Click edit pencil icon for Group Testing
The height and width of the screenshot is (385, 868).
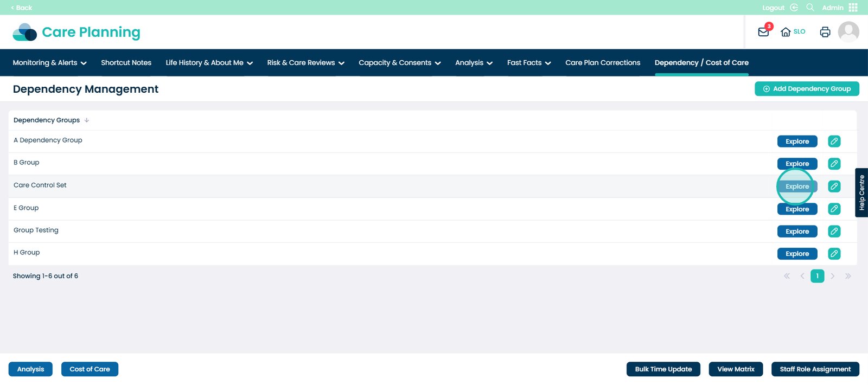tap(834, 232)
